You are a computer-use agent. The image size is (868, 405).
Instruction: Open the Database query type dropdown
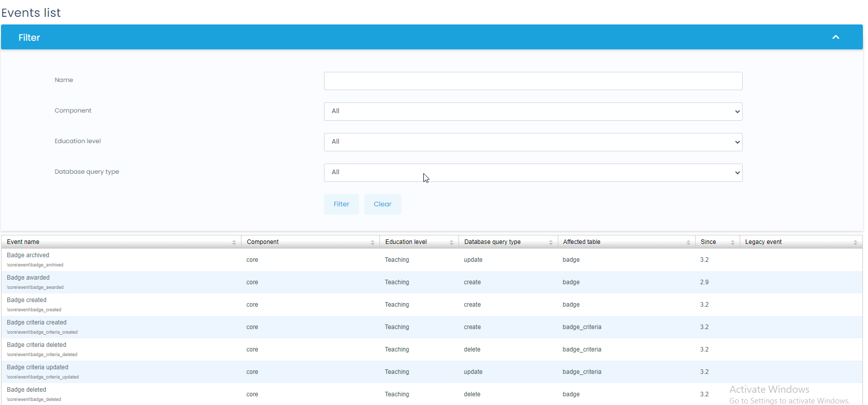pos(533,173)
